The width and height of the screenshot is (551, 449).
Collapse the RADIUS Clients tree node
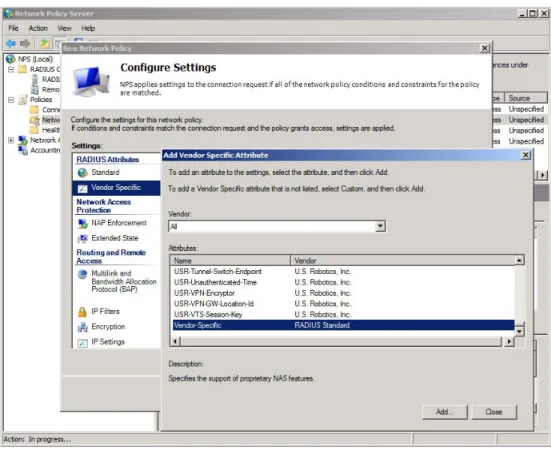pyautogui.click(x=11, y=69)
